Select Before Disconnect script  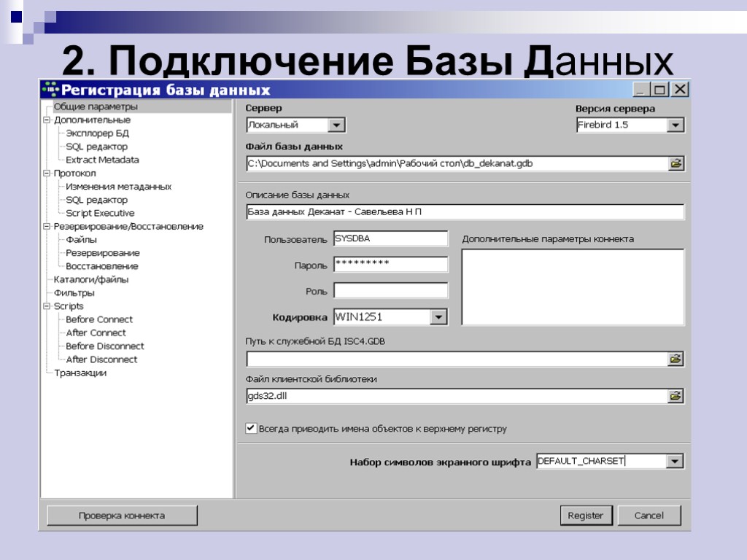[105, 346]
